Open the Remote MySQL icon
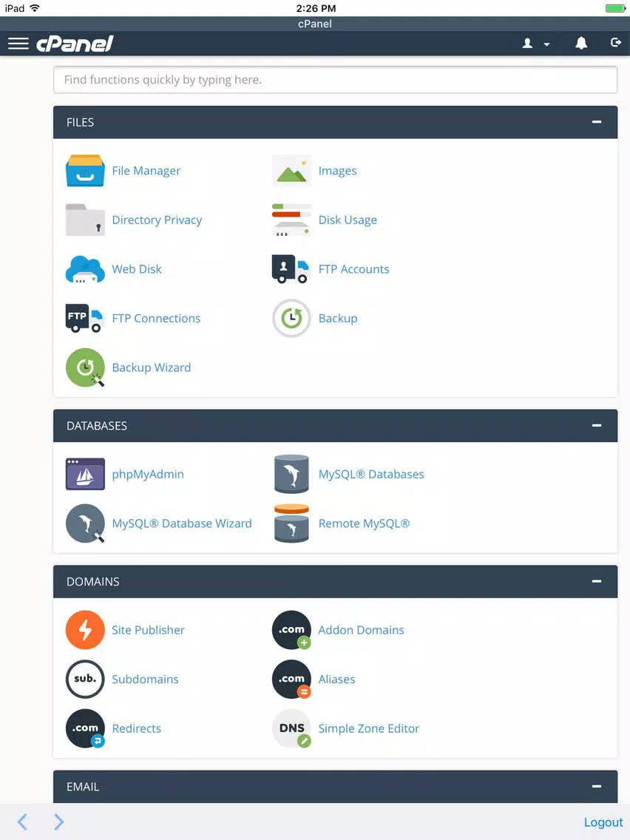 [x=291, y=524]
